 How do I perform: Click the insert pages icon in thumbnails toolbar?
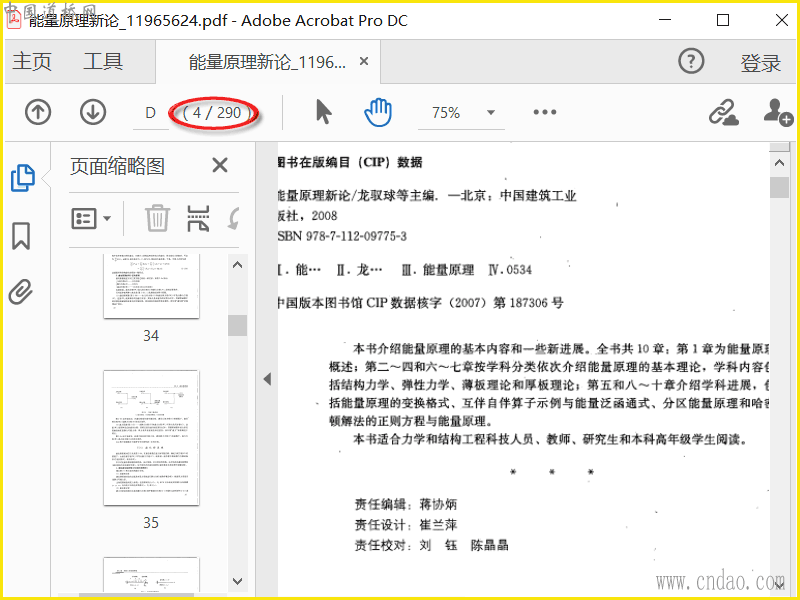tap(198, 218)
